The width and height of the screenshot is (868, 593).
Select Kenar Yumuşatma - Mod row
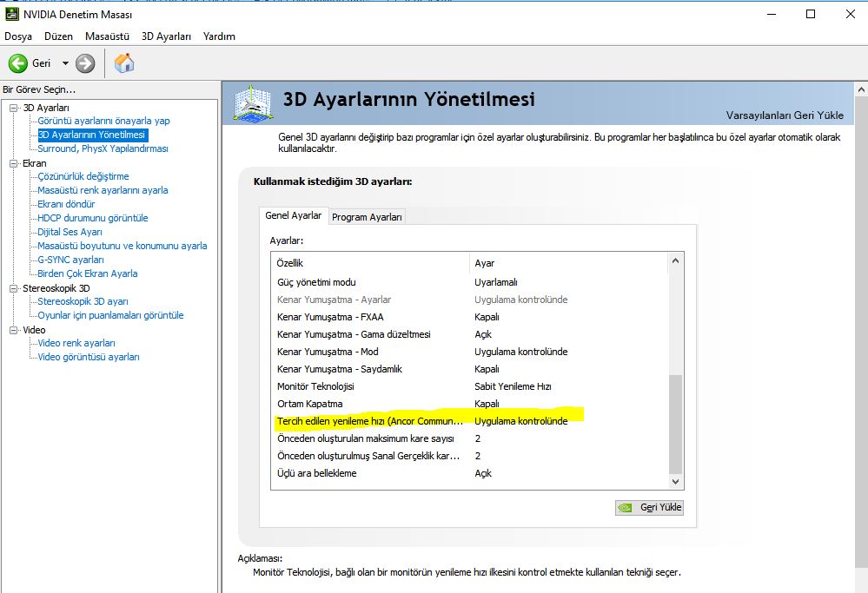tap(469, 352)
